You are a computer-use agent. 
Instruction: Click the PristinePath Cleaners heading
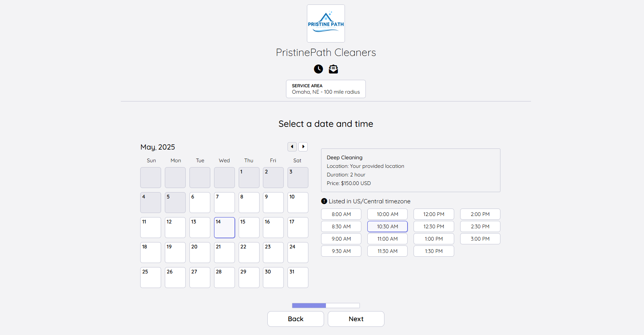[x=326, y=53]
